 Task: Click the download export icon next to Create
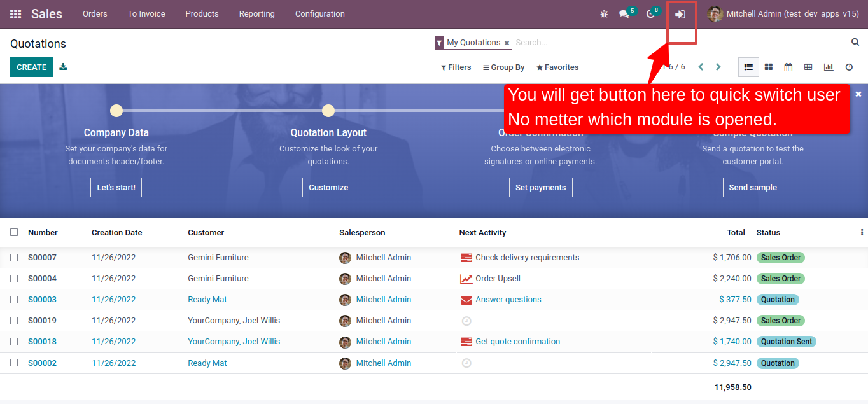(x=63, y=67)
